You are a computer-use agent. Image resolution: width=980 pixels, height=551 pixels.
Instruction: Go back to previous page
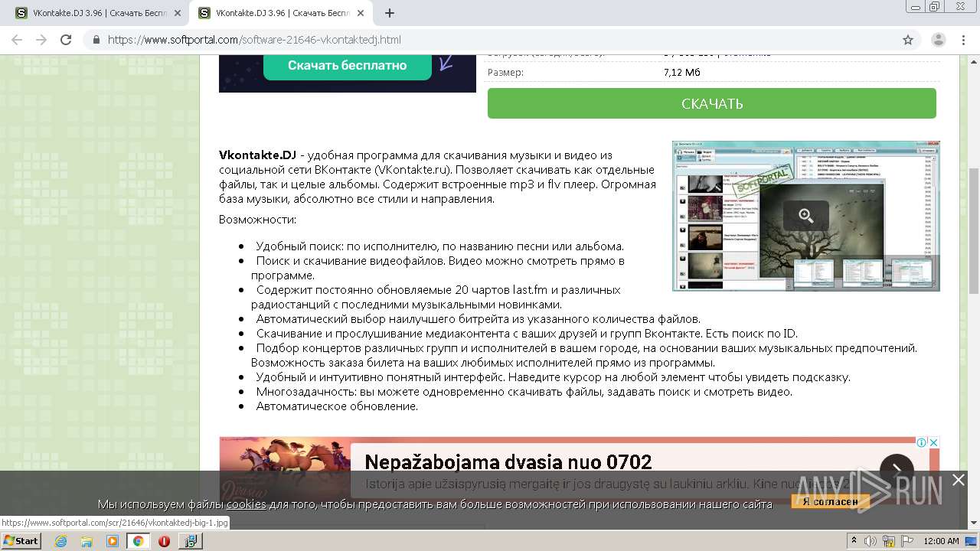click(17, 40)
